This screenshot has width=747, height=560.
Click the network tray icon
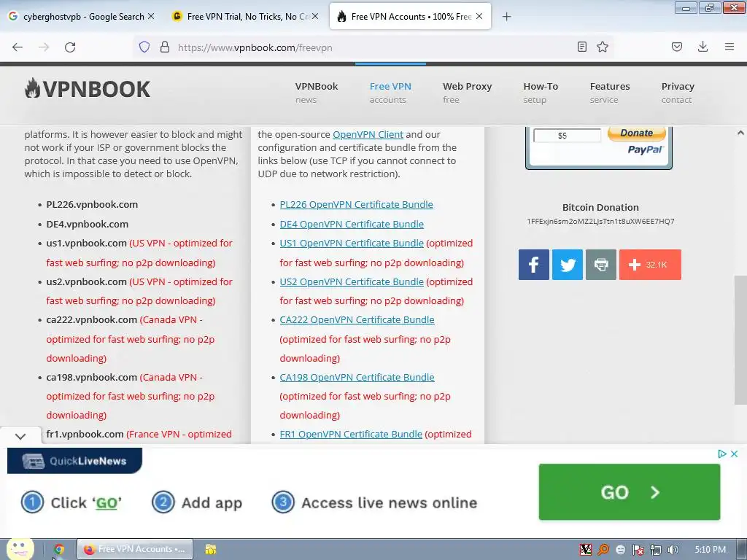(656, 550)
